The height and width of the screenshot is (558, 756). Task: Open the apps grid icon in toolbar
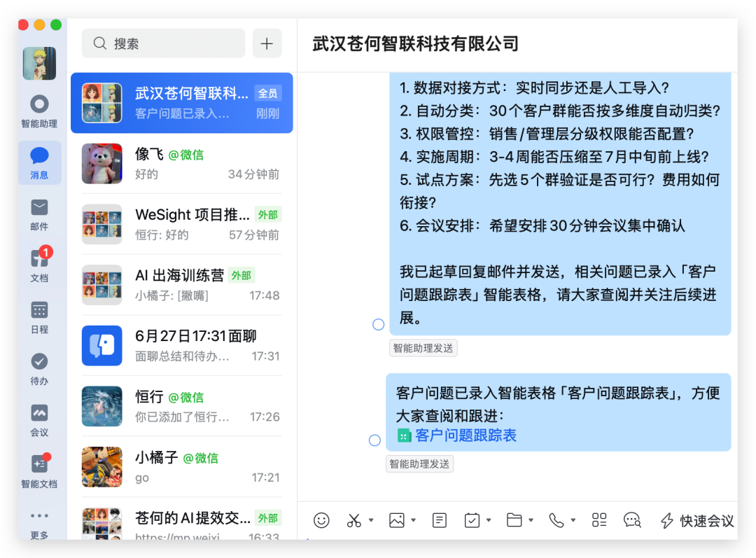pyautogui.click(x=598, y=520)
